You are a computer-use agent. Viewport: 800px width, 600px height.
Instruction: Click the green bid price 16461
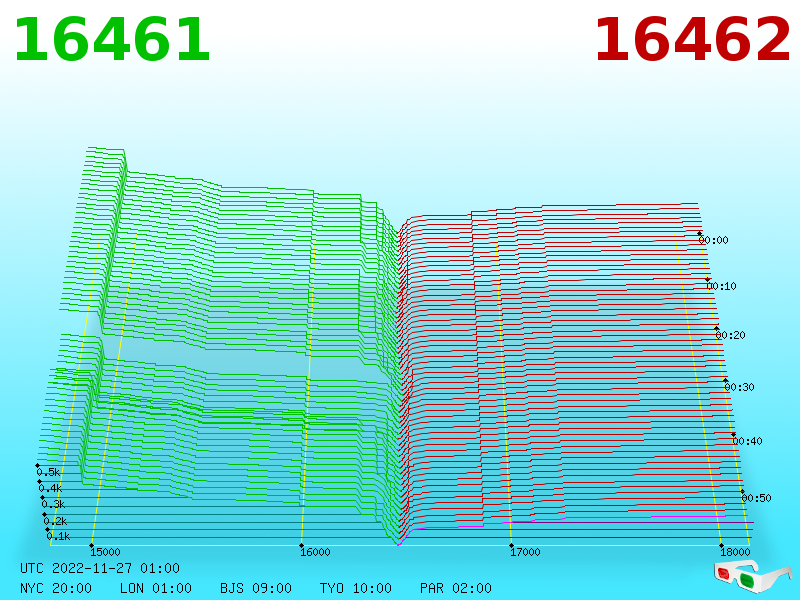click(x=112, y=40)
